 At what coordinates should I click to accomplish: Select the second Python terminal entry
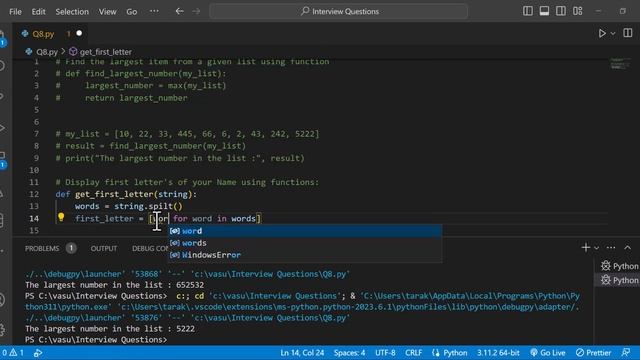click(x=619, y=280)
